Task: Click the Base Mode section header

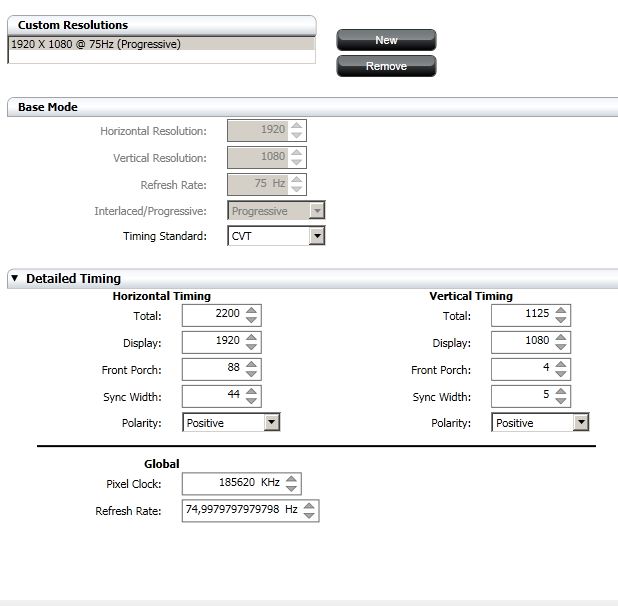Action: pyautogui.click(x=313, y=107)
